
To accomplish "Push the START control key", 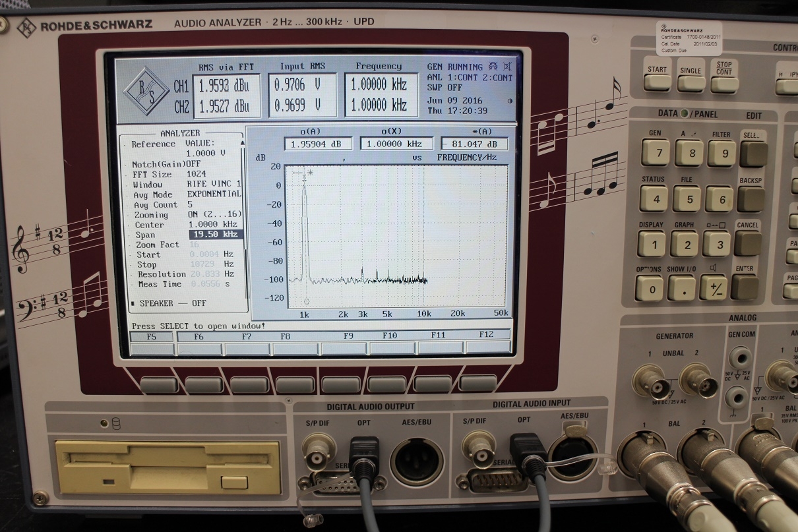I will pyautogui.click(x=657, y=82).
